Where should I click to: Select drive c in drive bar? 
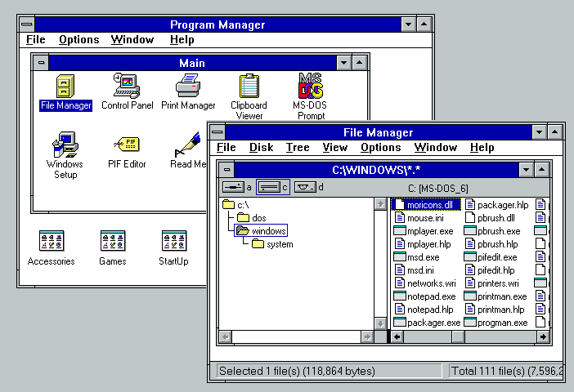(x=272, y=187)
